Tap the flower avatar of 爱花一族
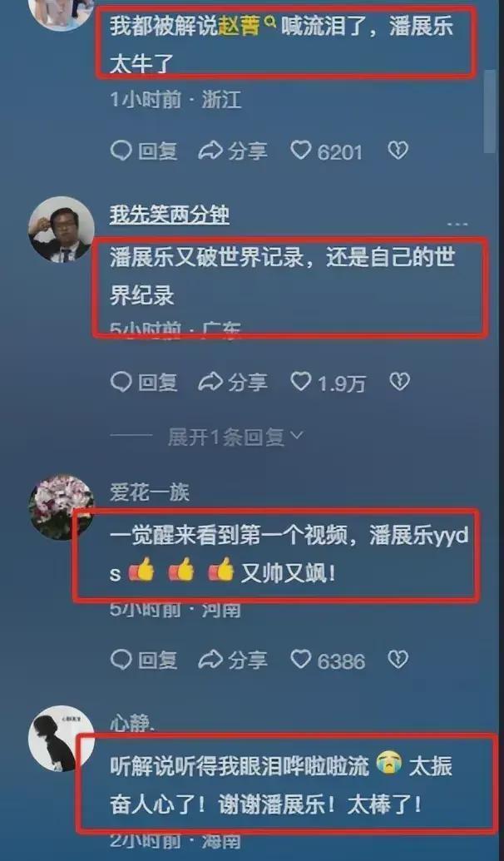The height and width of the screenshot is (861, 504). tap(62, 507)
